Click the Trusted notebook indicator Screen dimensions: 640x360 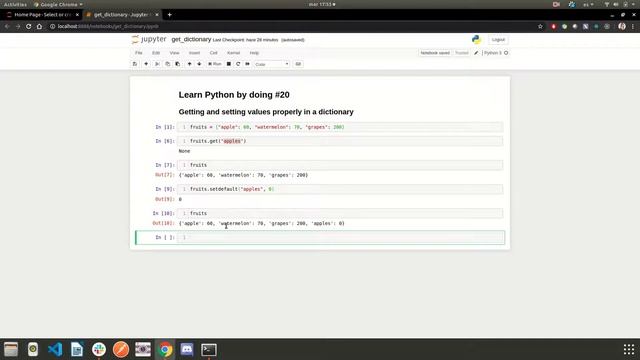point(462,53)
